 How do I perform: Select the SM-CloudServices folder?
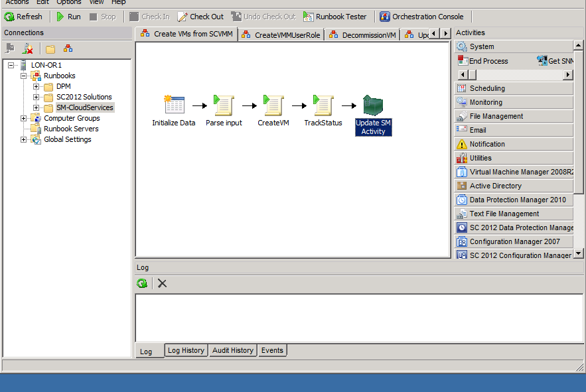[x=84, y=107]
